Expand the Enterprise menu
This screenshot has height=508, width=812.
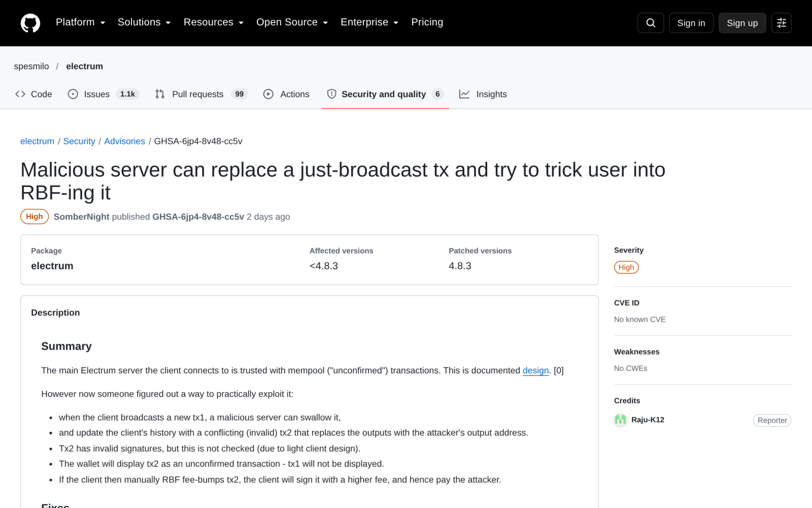coord(369,22)
